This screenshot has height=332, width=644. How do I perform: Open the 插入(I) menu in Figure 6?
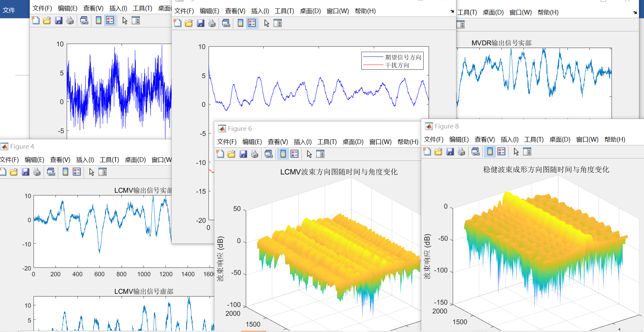[302, 142]
